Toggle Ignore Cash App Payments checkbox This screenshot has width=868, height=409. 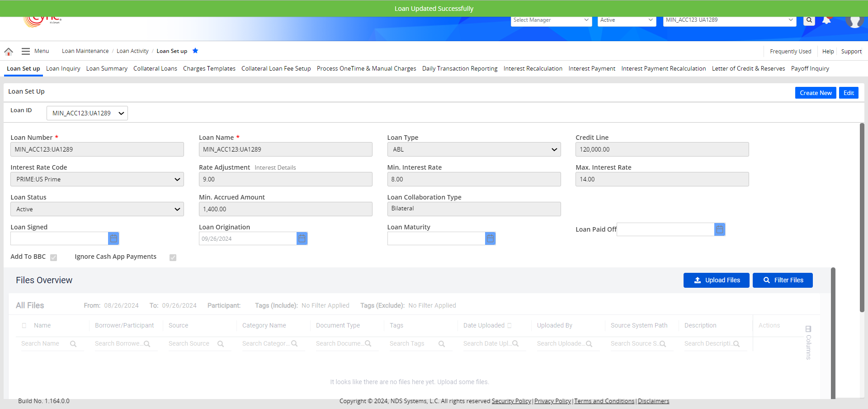[173, 257]
